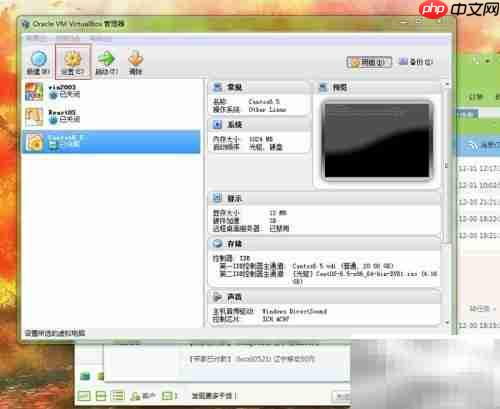Open the first menu in the menu bar
The height and width of the screenshot is (409, 500).
[36, 39]
